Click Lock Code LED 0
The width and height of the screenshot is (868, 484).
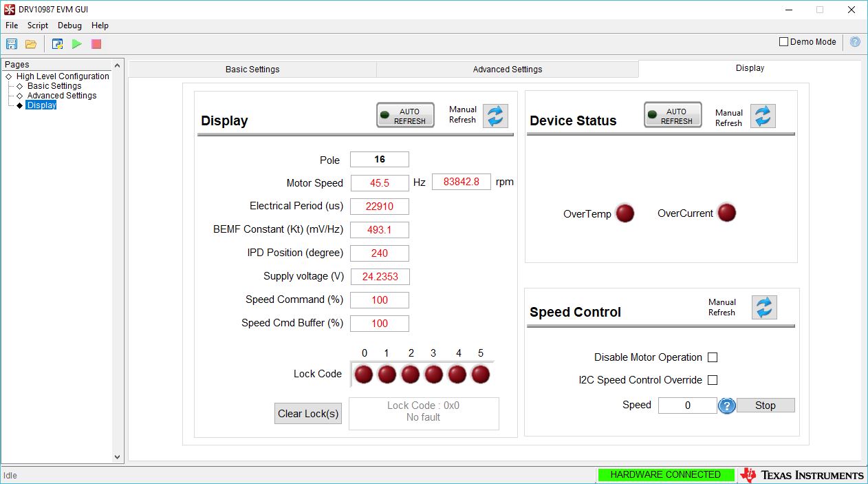click(x=364, y=375)
